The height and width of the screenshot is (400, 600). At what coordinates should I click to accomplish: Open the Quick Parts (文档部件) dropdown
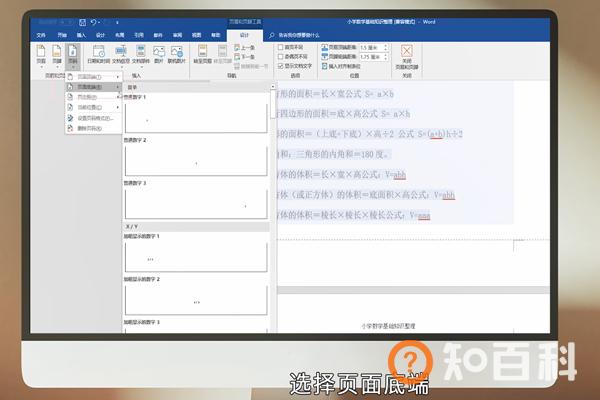coord(141,55)
